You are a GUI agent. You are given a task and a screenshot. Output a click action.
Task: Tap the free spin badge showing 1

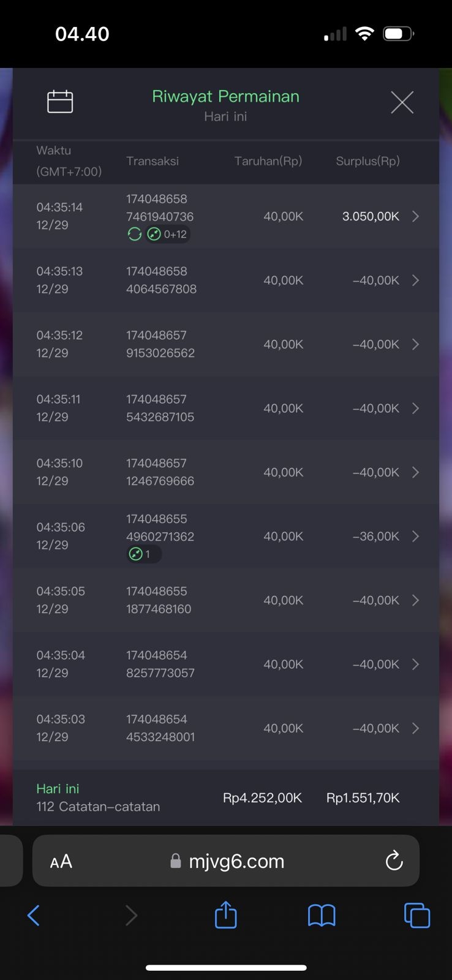(x=143, y=554)
